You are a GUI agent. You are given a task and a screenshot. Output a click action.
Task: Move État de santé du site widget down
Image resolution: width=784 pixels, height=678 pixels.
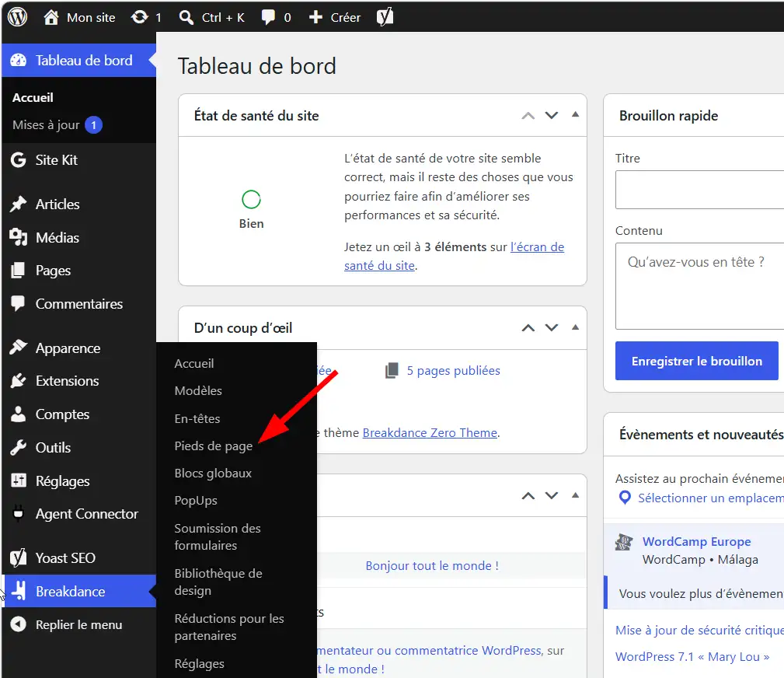[x=552, y=116]
